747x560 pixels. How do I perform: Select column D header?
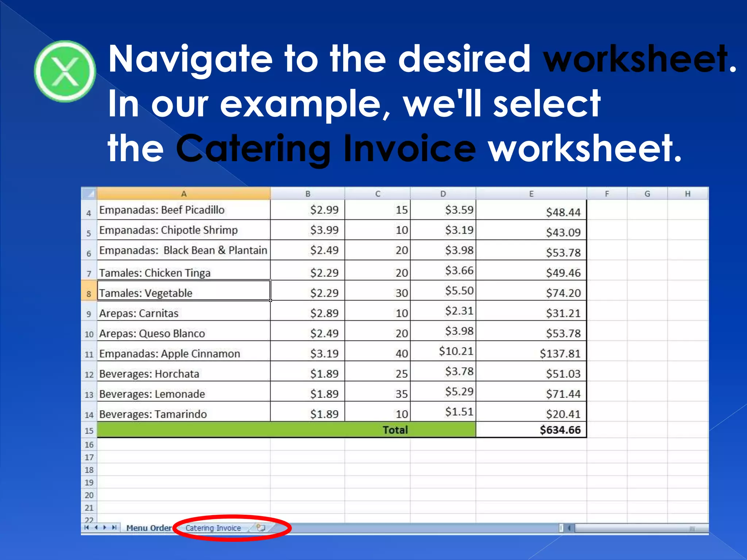tap(443, 194)
